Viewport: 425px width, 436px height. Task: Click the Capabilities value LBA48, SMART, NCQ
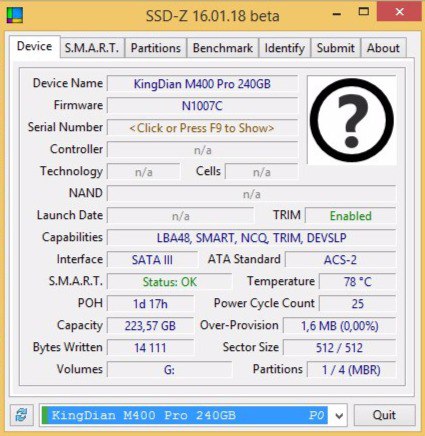click(x=252, y=238)
